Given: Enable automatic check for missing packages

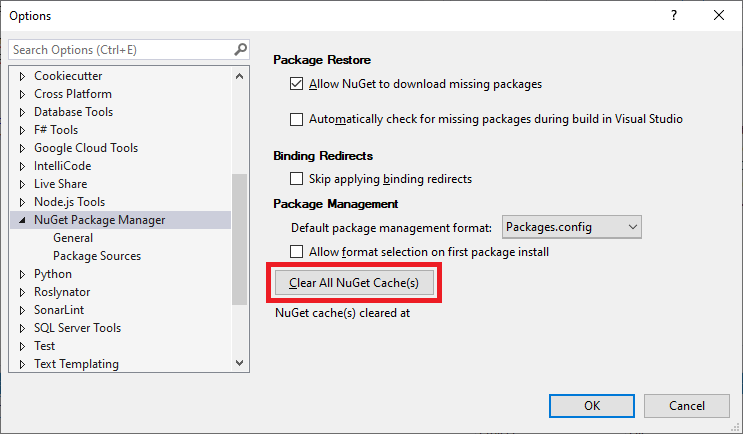Looking at the screenshot, I should 296,119.
